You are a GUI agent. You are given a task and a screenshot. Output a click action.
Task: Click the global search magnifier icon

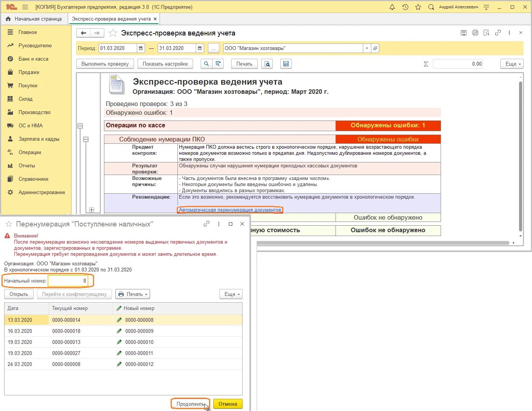pos(431,7)
